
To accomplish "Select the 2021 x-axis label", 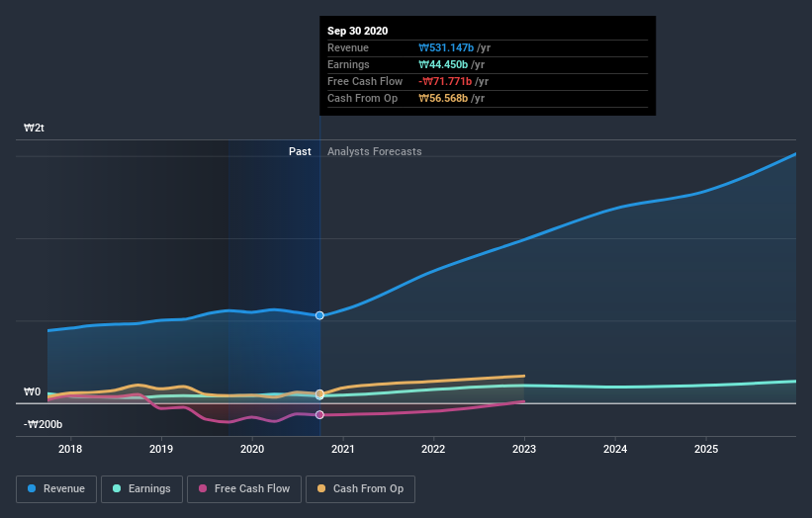I will point(343,449).
